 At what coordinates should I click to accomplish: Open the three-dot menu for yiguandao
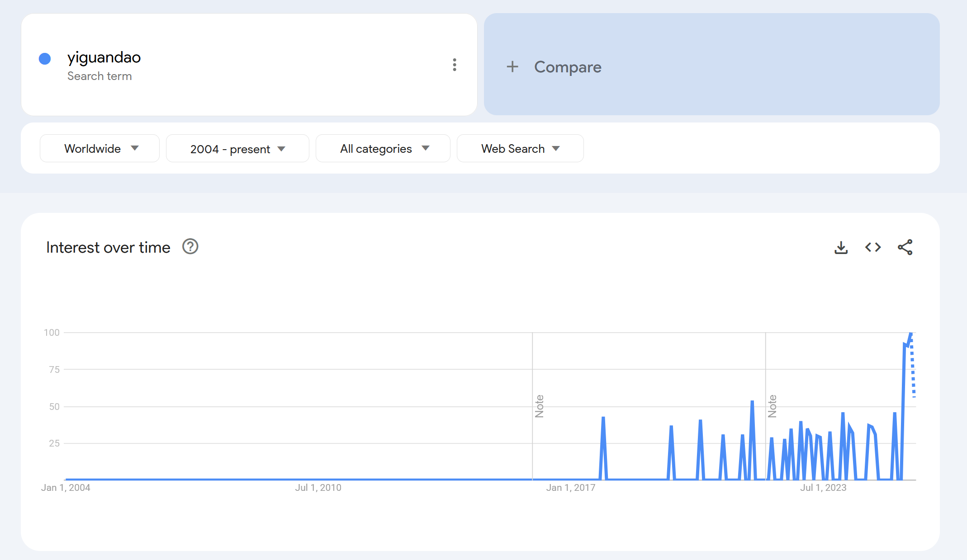tap(455, 65)
